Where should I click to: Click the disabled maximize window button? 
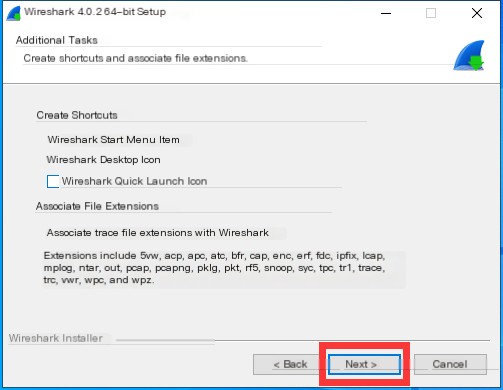[x=431, y=13]
